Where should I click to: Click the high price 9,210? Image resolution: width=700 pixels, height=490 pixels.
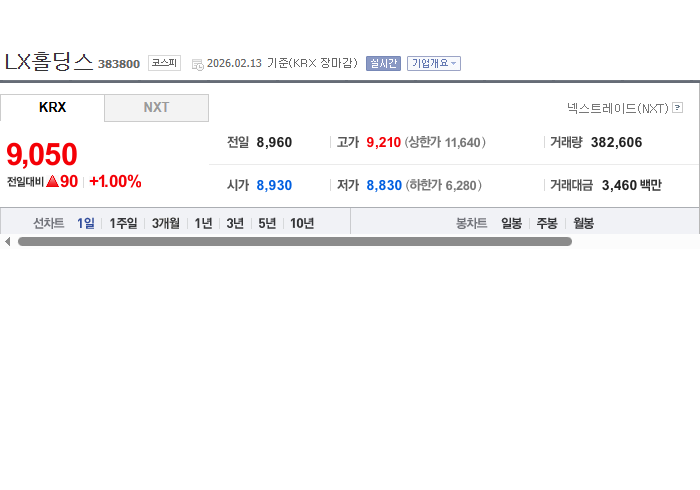pyautogui.click(x=383, y=142)
